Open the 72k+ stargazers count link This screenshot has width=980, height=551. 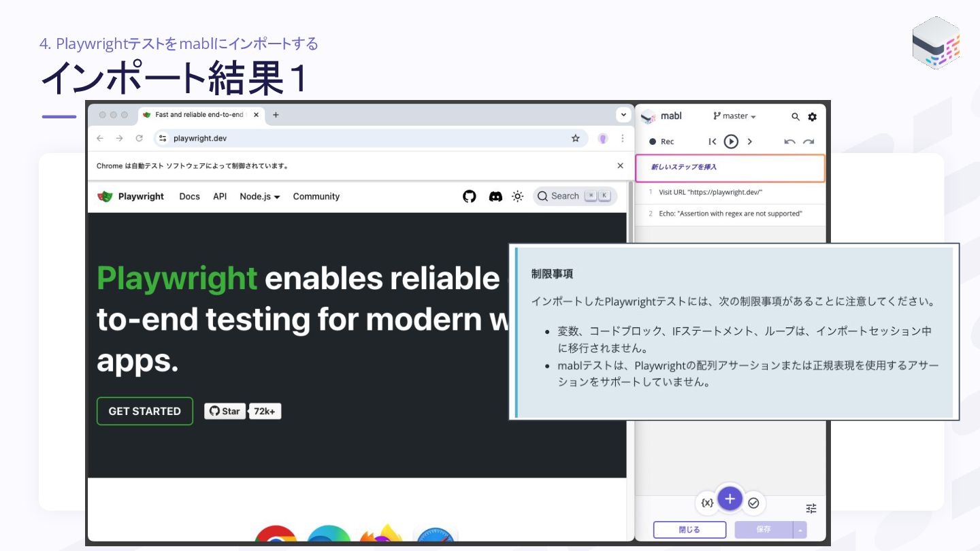265,411
